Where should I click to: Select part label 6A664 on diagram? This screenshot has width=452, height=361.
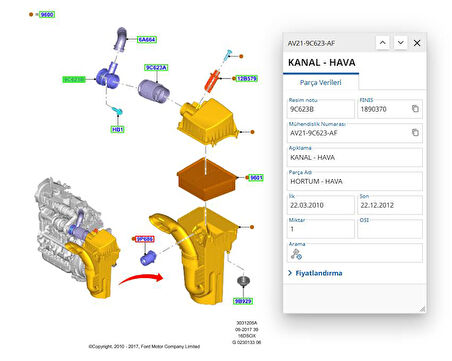tap(147, 40)
